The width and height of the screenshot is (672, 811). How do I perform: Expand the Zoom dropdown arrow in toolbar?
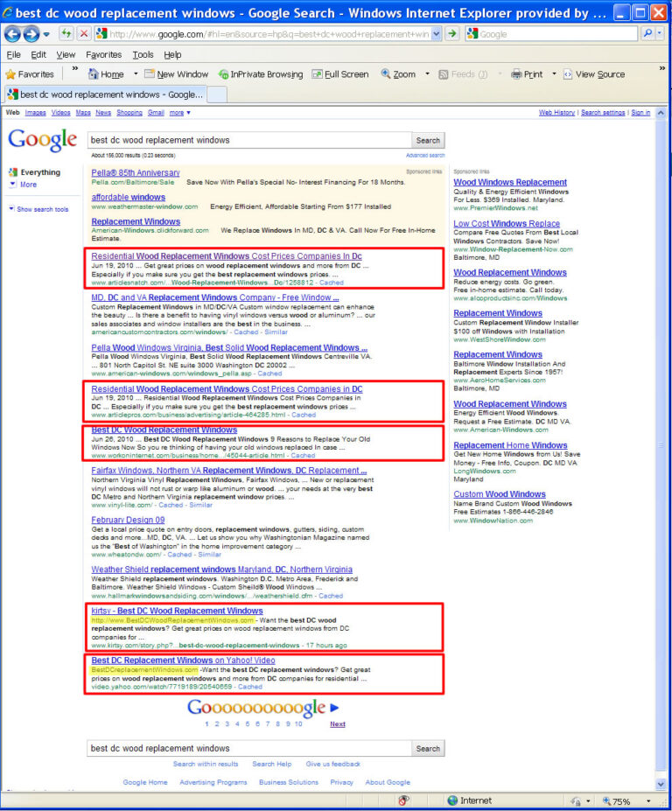click(x=427, y=74)
